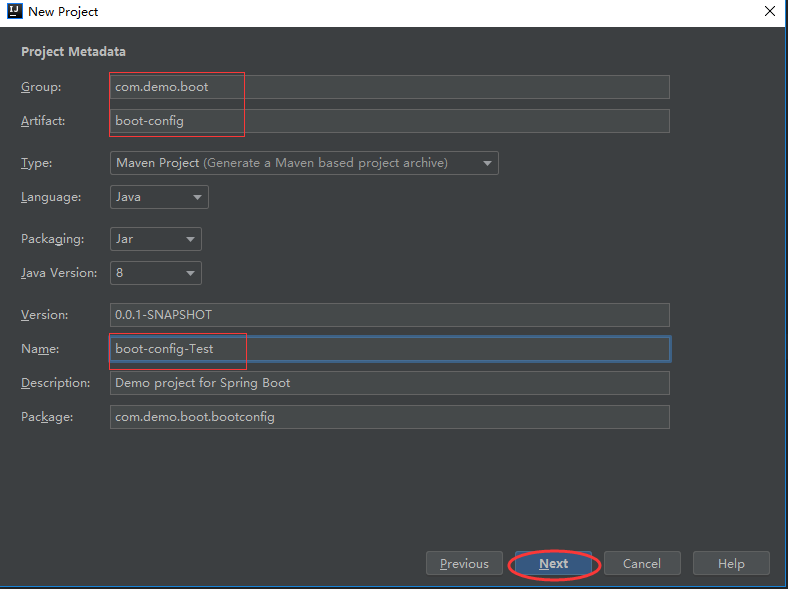
Task: Open Help for this dialog
Action: (x=731, y=564)
